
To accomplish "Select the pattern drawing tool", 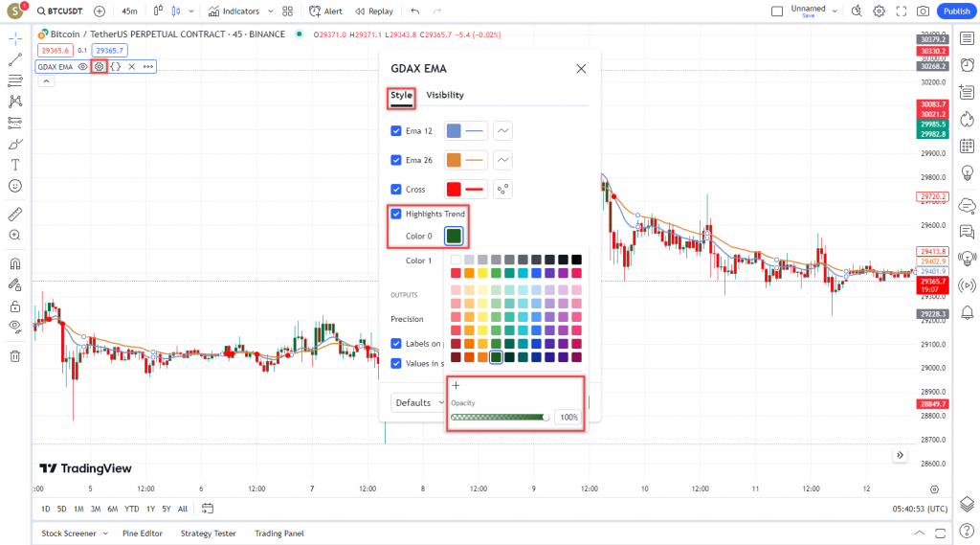I will pyautogui.click(x=15, y=102).
